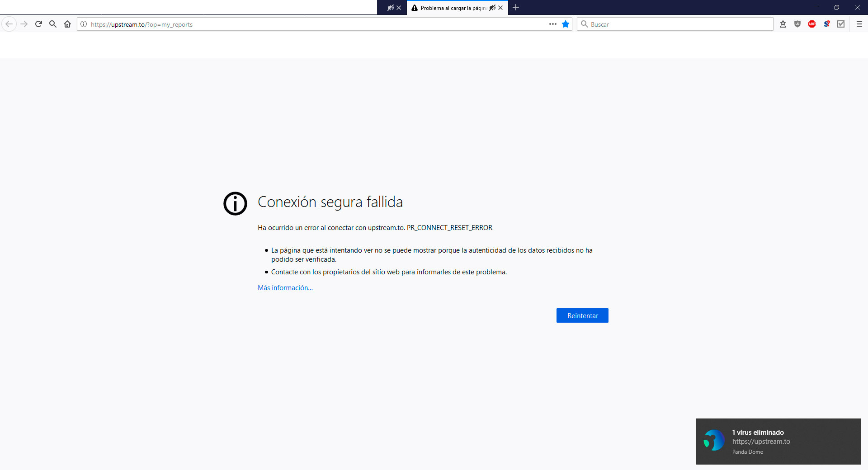This screenshot has height=470, width=868.
Task: Open the bookmarks library toolbar icon
Action: [x=783, y=24]
